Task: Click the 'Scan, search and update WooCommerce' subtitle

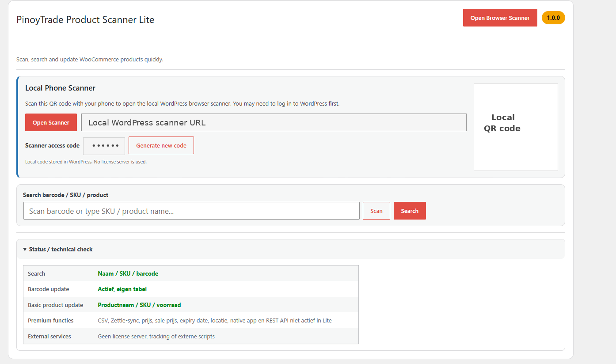Action: coord(90,59)
